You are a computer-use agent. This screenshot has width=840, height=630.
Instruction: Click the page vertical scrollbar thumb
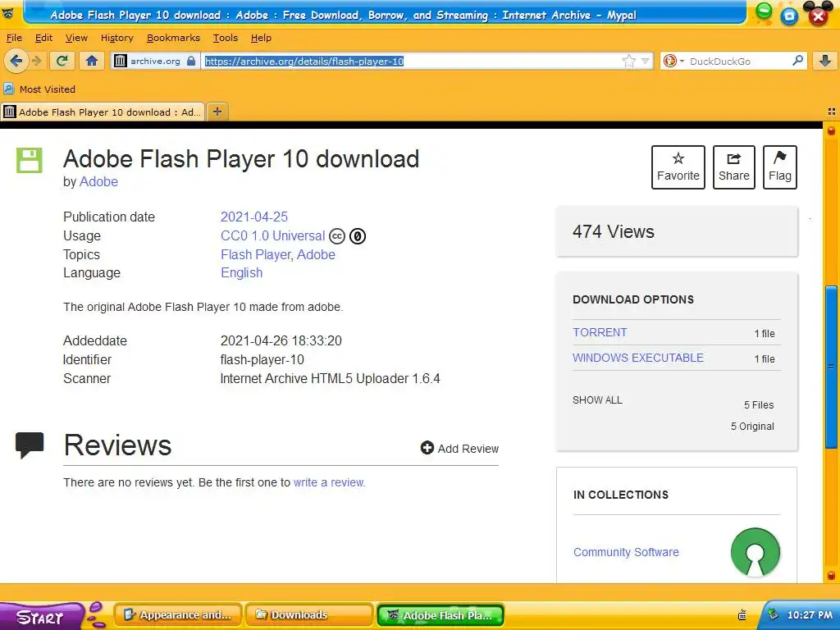pyautogui.click(x=831, y=367)
